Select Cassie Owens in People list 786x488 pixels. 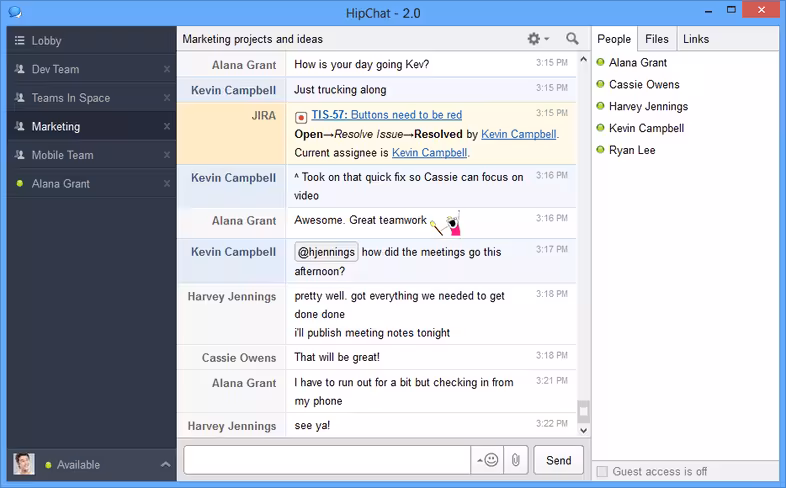click(644, 85)
